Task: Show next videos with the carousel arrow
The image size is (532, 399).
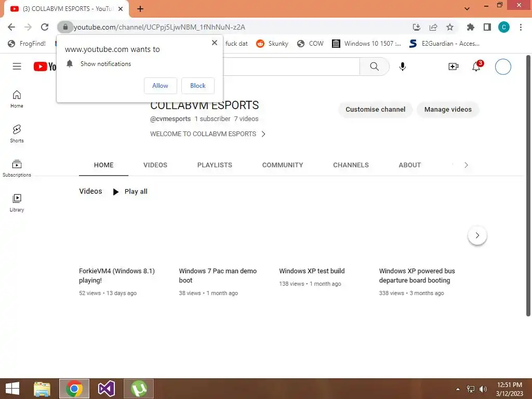Action: click(x=477, y=235)
